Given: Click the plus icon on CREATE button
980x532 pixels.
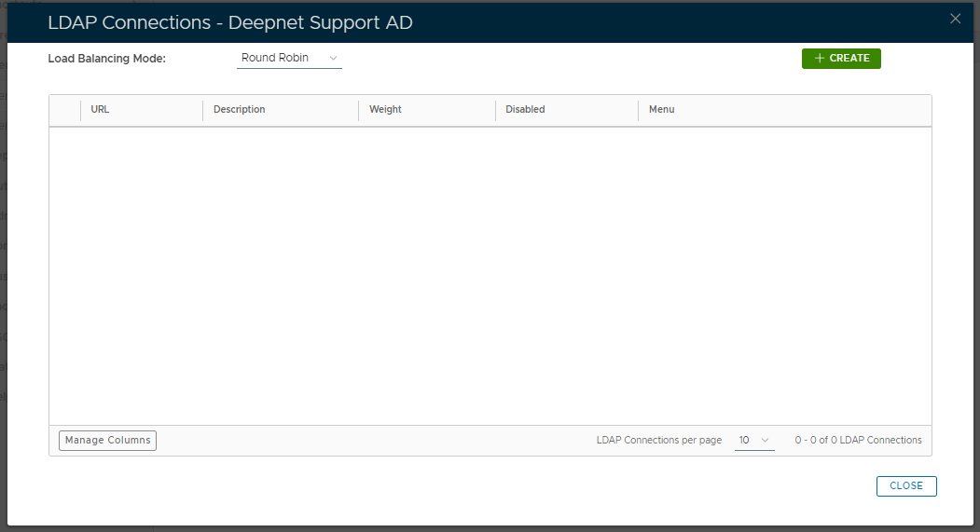Looking at the screenshot, I should pos(820,59).
